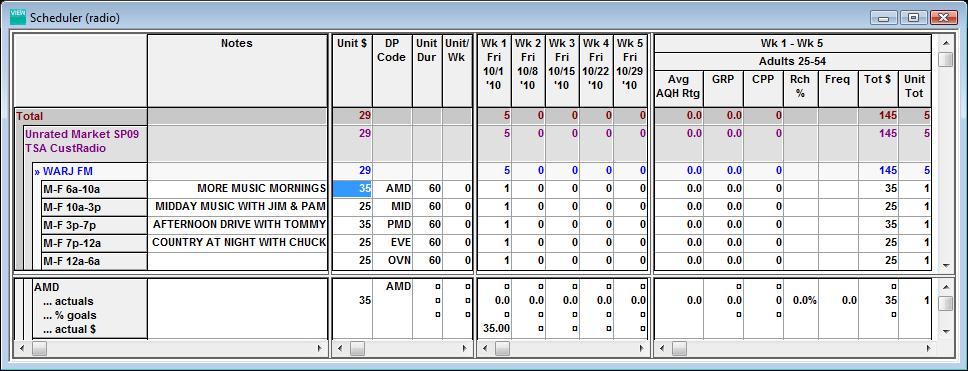Click the ratings pane horizontal scrollbar left arrow
968x371 pixels.
661,348
